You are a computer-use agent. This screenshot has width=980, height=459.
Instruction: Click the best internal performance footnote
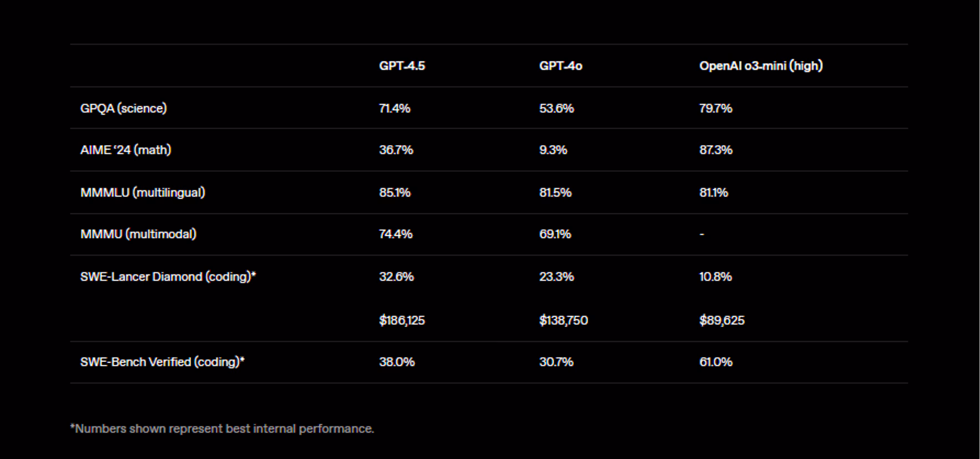pyautogui.click(x=222, y=429)
